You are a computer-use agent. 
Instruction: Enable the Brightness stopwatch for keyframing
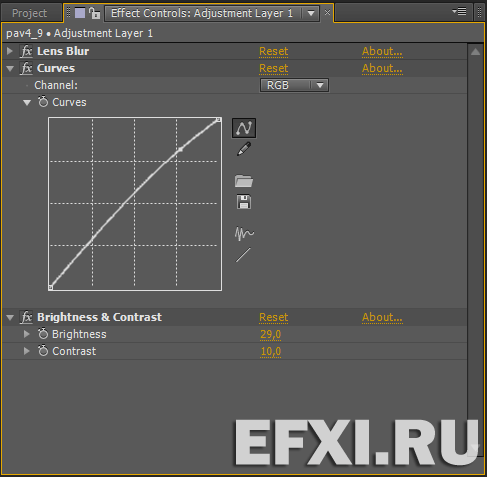click(43, 334)
